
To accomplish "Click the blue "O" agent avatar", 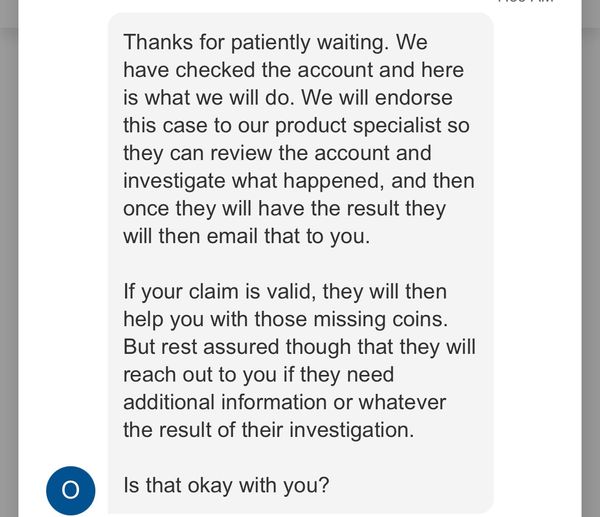I will pyautogui.click(x=71, y=490).
